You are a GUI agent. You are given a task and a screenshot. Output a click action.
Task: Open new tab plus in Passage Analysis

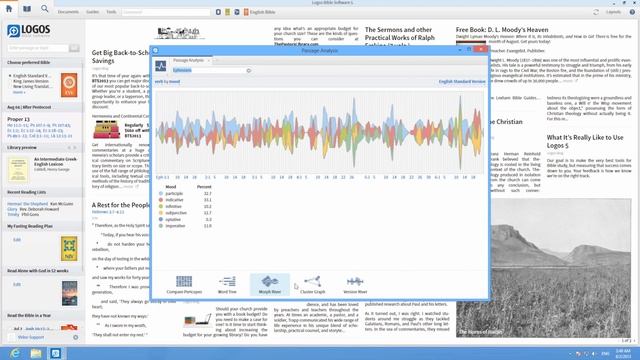click(217, 60)
